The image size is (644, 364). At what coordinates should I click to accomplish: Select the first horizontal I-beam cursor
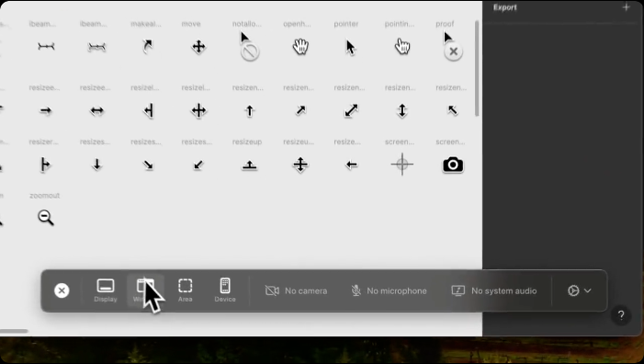click(46, 47)
